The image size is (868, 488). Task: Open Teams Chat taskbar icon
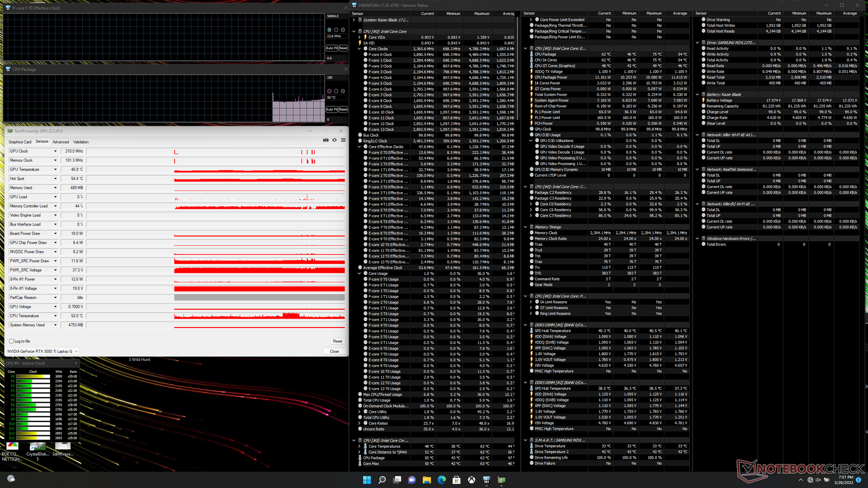pos(411,479)
